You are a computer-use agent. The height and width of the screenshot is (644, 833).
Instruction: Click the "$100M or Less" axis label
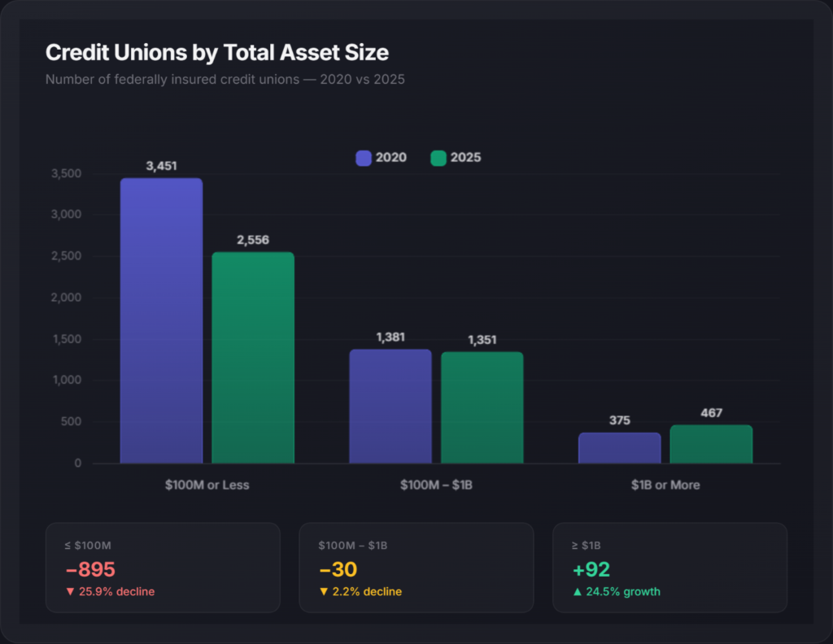click(x=207, y=485)
